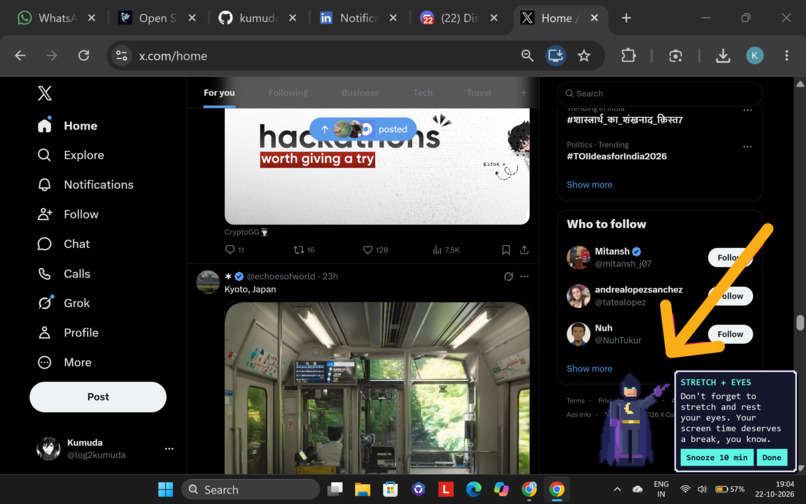Open Calls from sidebar
The height and width of the screenshot is (504, 806).
pyautogui.click(x=64, y=274)
